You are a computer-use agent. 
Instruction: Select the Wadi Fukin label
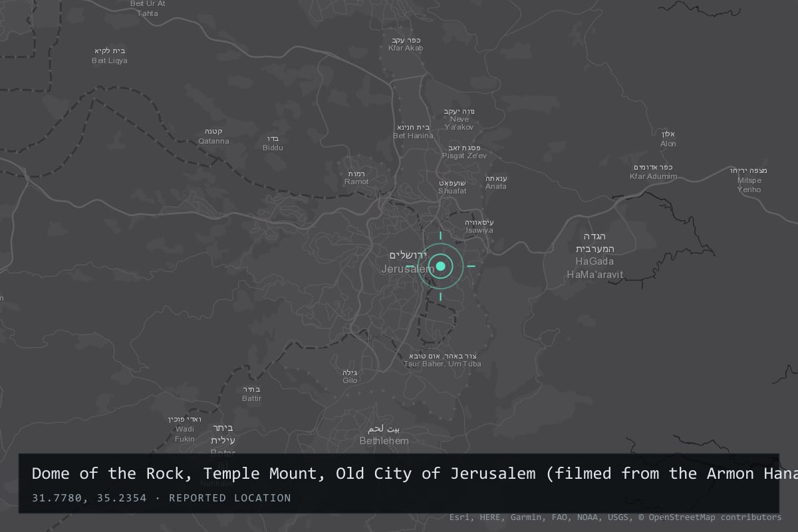184,429
